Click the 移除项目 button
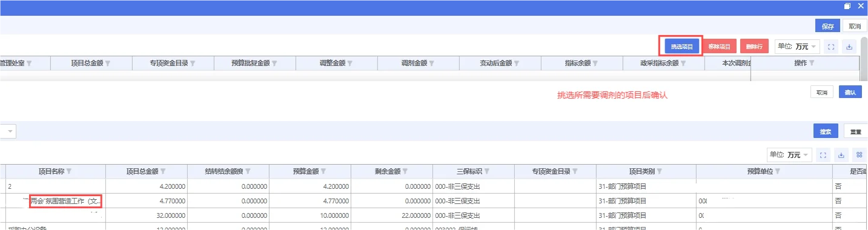Image resolution: width=868 pixels, height=230 pixels. pyautogui.click(x=719, y=46)
